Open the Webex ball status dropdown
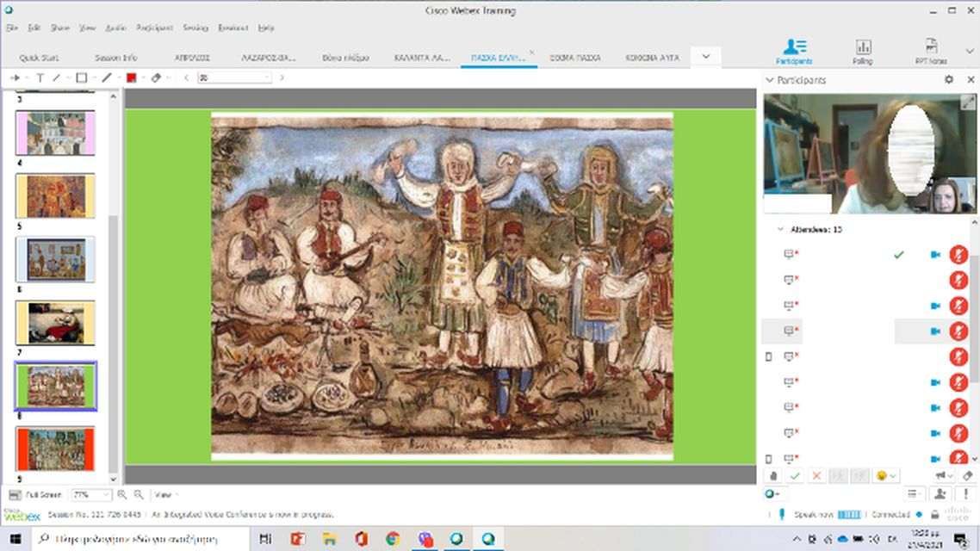Image resolution: width=980 pixels, height=551 pixels. pyautogui.click(x=772, y=494)
